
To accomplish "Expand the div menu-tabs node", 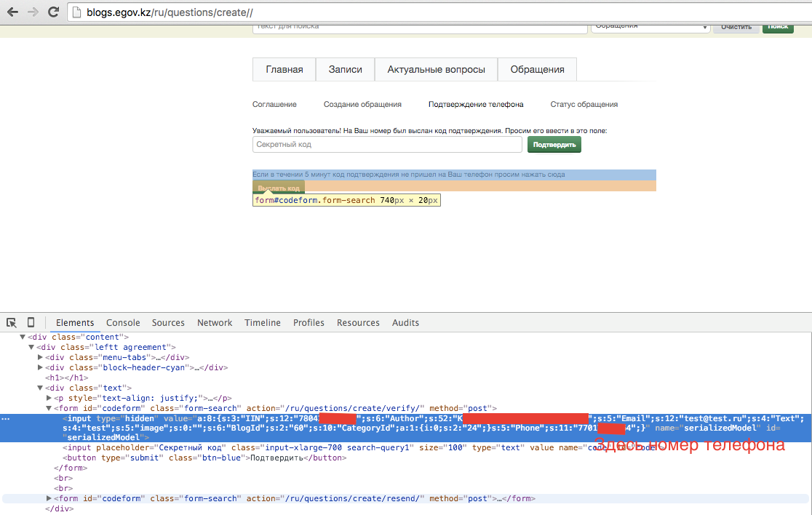I will coord(41,357).
